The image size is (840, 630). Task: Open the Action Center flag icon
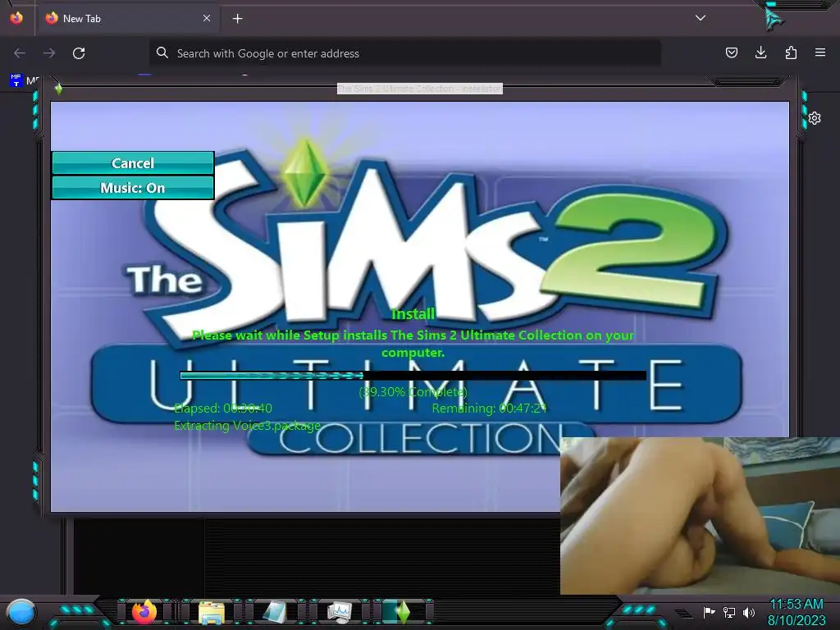click(709, 612)
